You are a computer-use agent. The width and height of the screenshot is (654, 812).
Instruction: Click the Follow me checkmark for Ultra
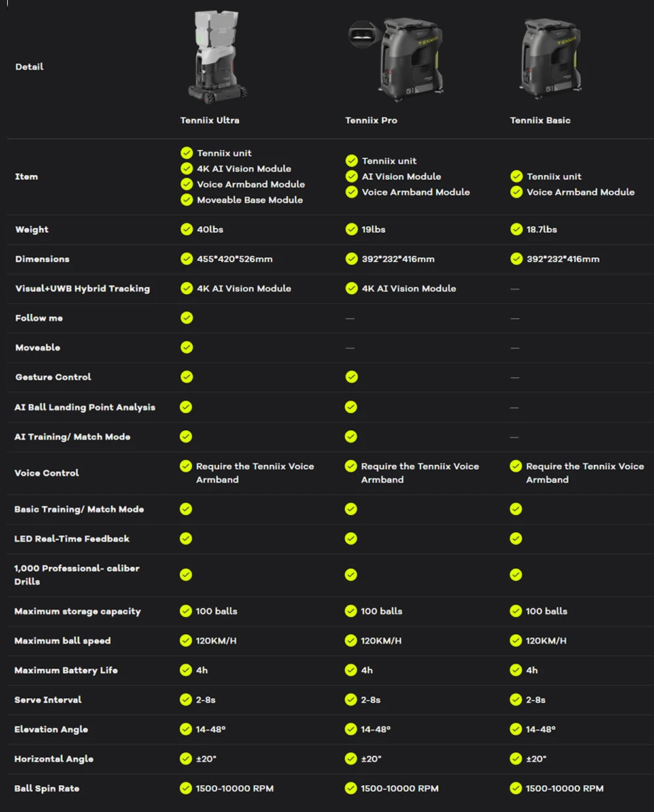click(187, 318)
